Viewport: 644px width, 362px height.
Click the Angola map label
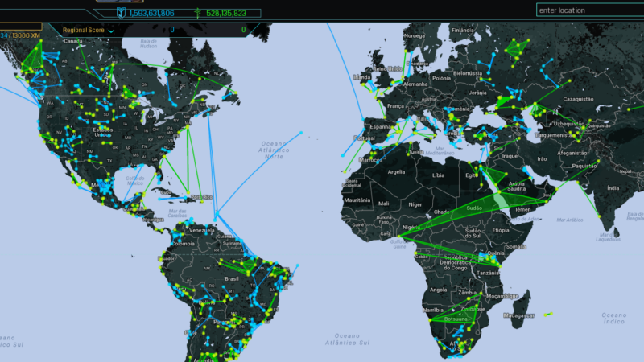pos(438,290)
